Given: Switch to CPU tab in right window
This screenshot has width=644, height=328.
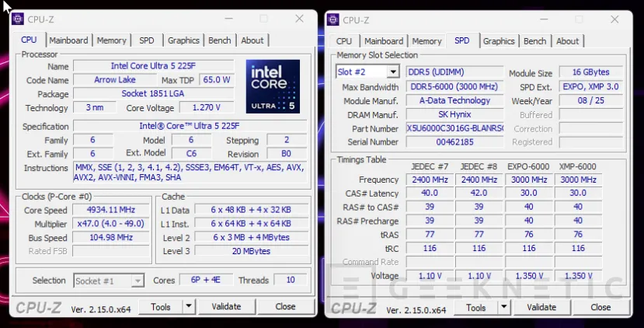Looking at the screenshot, I should 344,41.
